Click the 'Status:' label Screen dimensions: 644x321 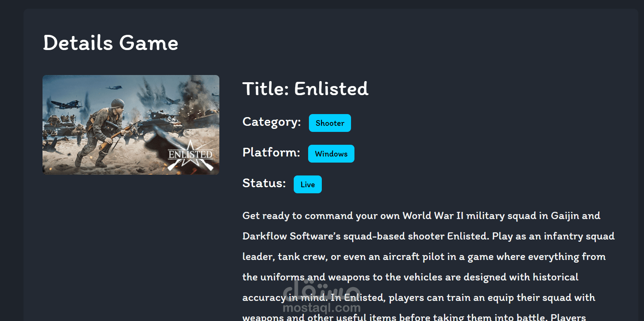point(264,183)
